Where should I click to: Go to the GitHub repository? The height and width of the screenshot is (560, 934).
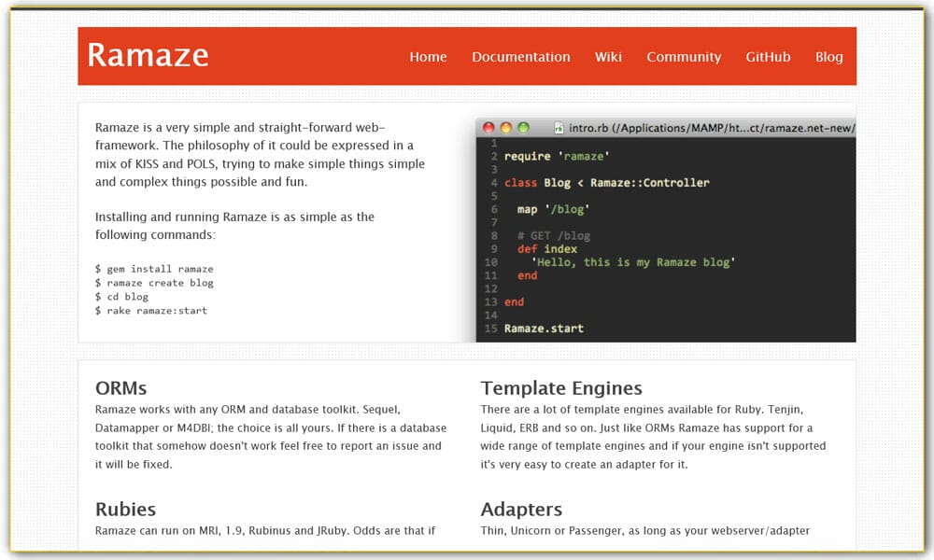coord(768,57)
